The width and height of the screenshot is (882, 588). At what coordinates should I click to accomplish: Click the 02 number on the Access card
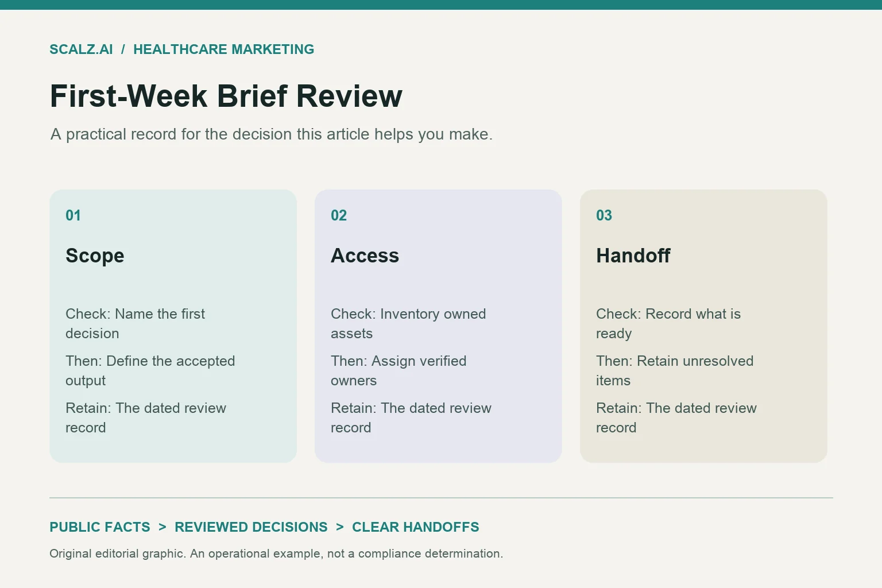tap(339, 215)
